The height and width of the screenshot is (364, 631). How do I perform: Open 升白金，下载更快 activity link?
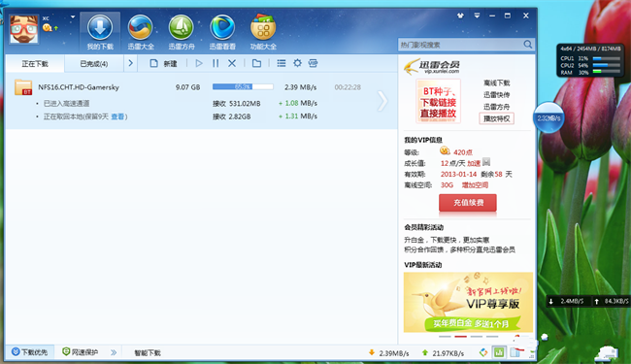447,240
